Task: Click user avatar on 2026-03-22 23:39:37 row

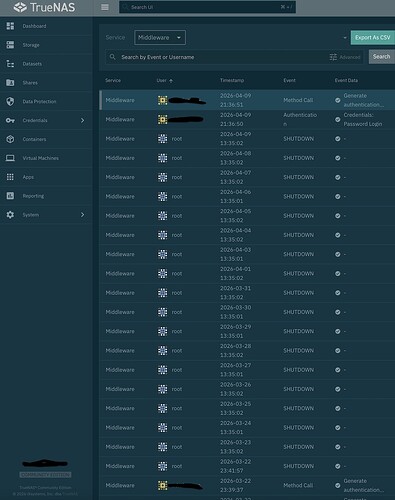Action: click(162, 485)
